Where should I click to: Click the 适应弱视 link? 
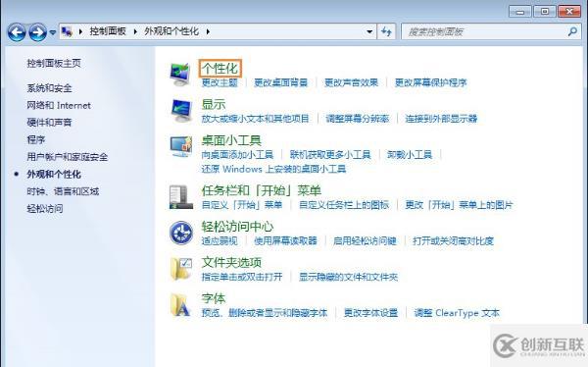click(220, 241)
